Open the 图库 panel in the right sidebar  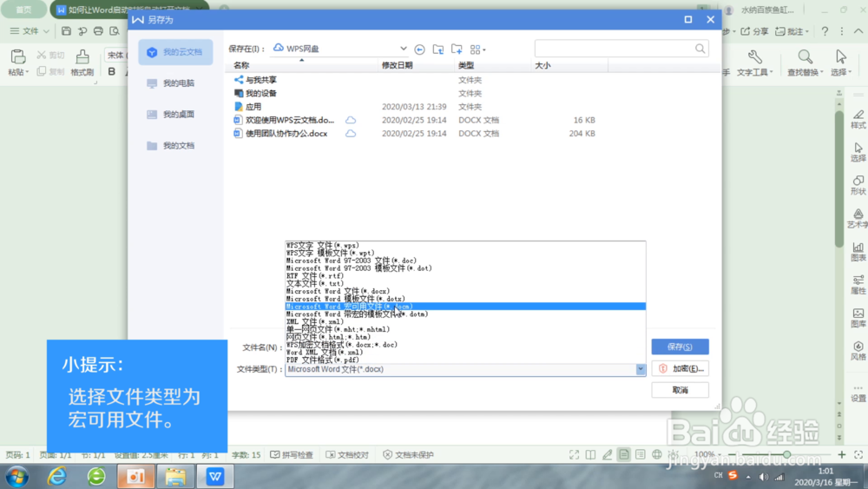[x=858, y=318]
